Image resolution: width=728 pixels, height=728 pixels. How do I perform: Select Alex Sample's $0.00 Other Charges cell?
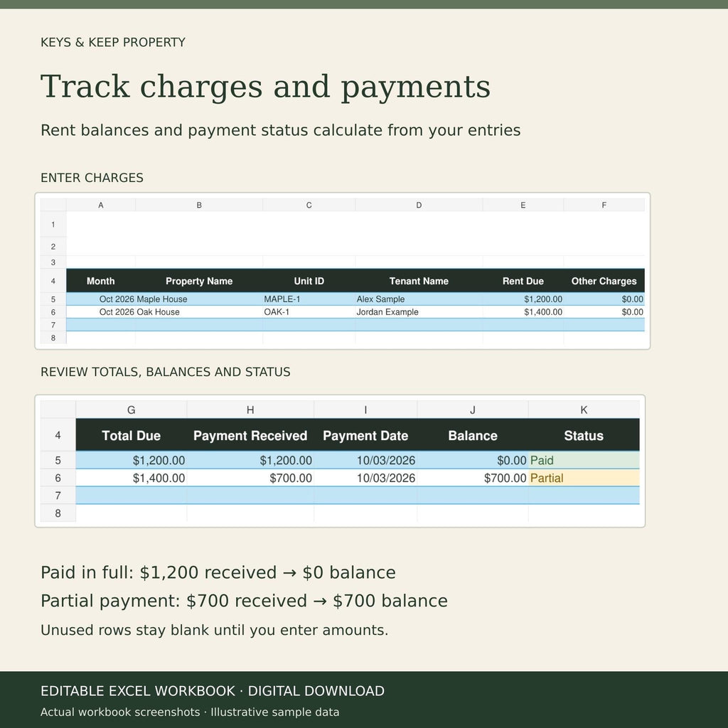[x=604, y=299]
